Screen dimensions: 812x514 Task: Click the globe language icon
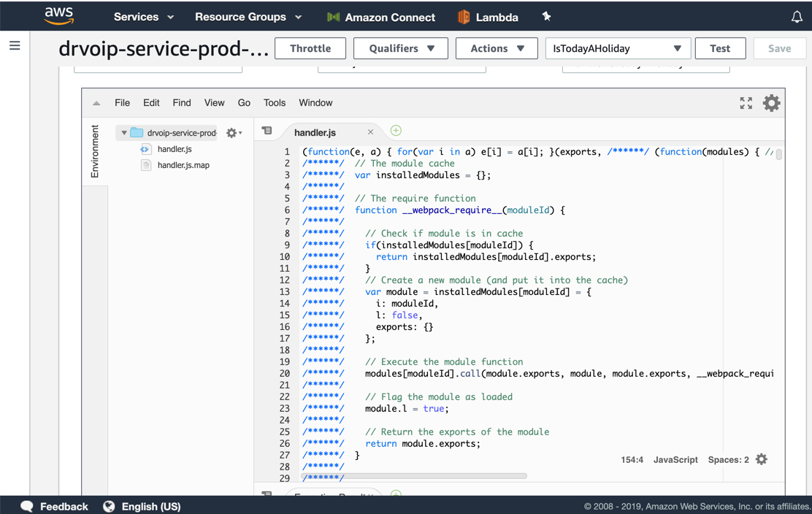pos(109,506)
